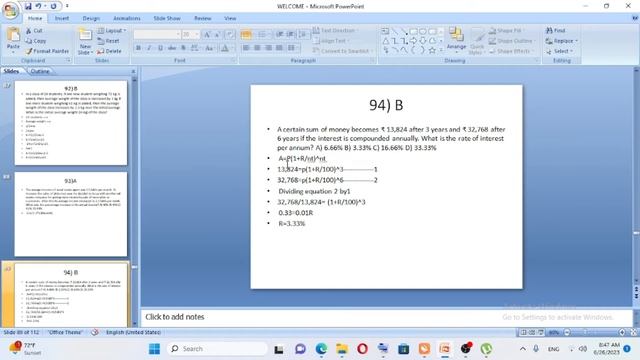Expand the Shape Fill dropdown

[x=507, y=31]
